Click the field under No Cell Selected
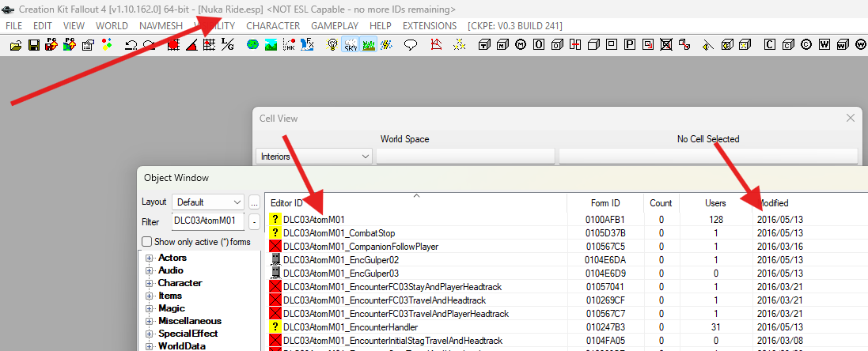The height and width of the screenshot is (351, 868). tap(708, 157)
